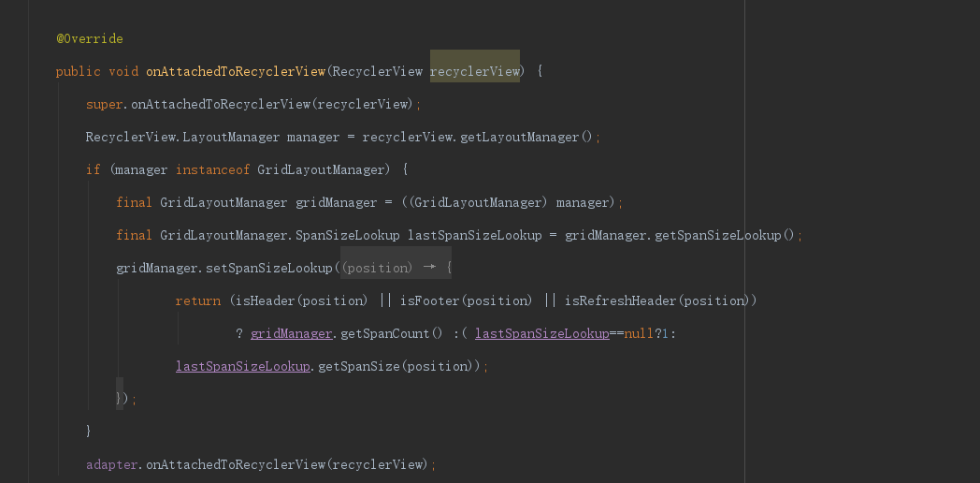Click lastSpanSizeLookup next to ==null
980x483 pixels.
click(x=541, y=333)
